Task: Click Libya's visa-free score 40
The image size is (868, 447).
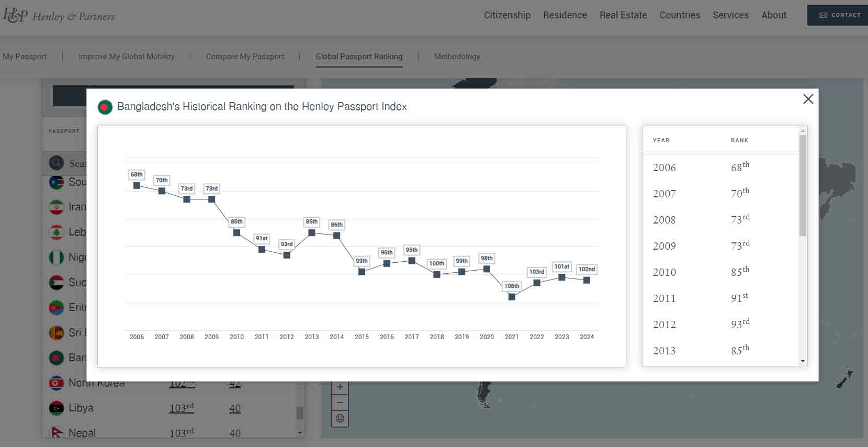Action: 235,408
